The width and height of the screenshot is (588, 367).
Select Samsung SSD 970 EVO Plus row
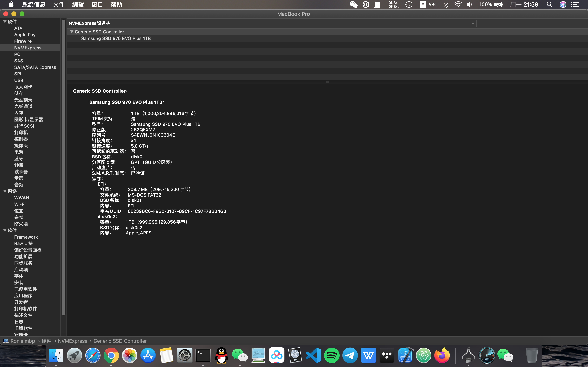coord(116,38)
